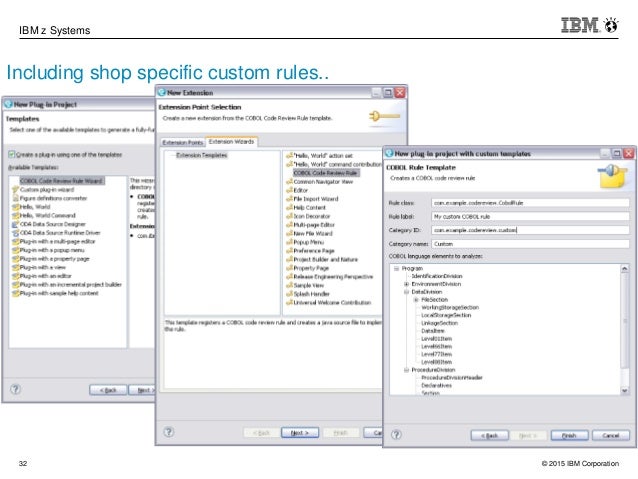
Task: Click into the Category name field
Action: pyautogui.click(x=530, y=244)
